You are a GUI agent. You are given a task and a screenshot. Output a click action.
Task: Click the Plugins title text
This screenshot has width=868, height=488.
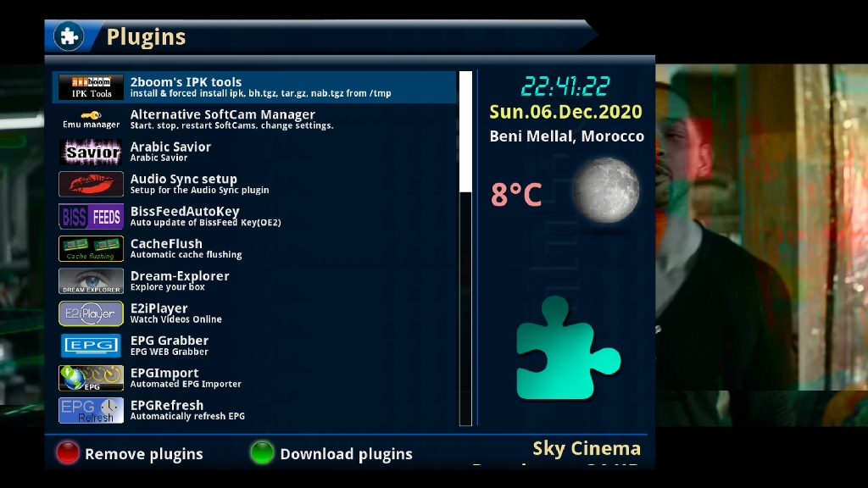pyautogui.click(x=146, y=37)
